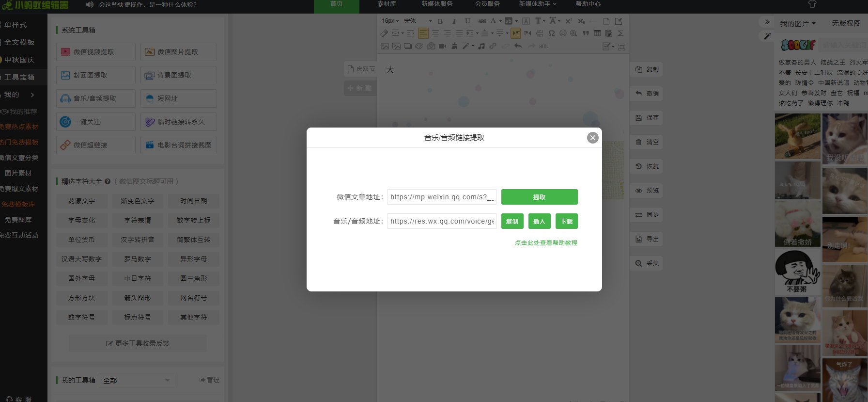Apply font color using the A swatch
This screenshot has width=868, height=402.
point(493,21)
